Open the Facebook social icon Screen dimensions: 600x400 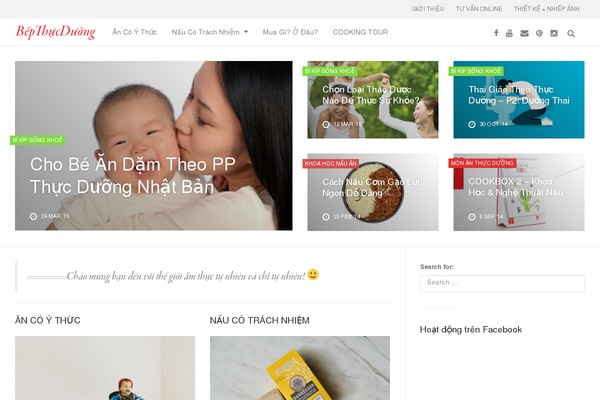[x=496, y=33]
